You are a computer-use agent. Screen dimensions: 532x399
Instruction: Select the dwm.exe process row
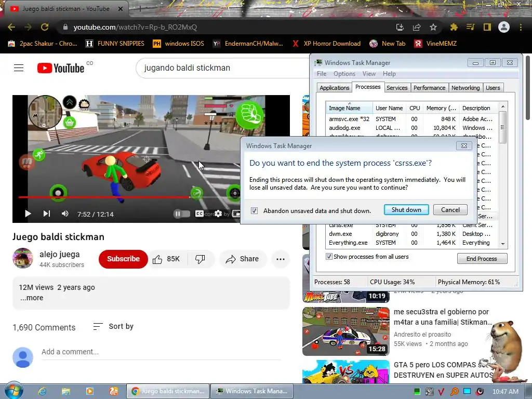[411, 234]
